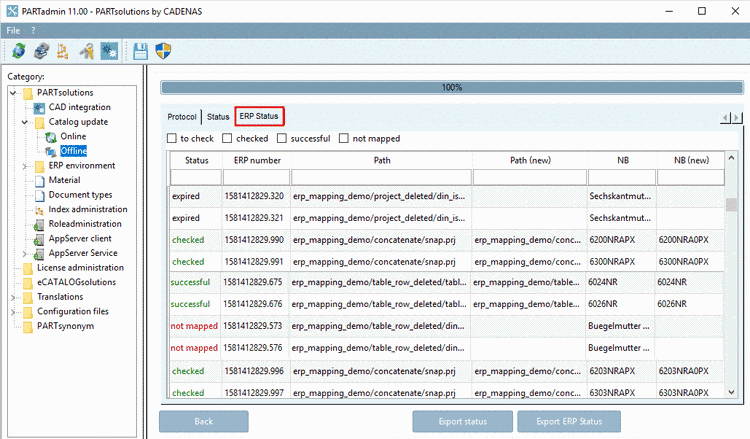
Task: Collapse the PARTsolutions tree node
Action: [13, 93]
